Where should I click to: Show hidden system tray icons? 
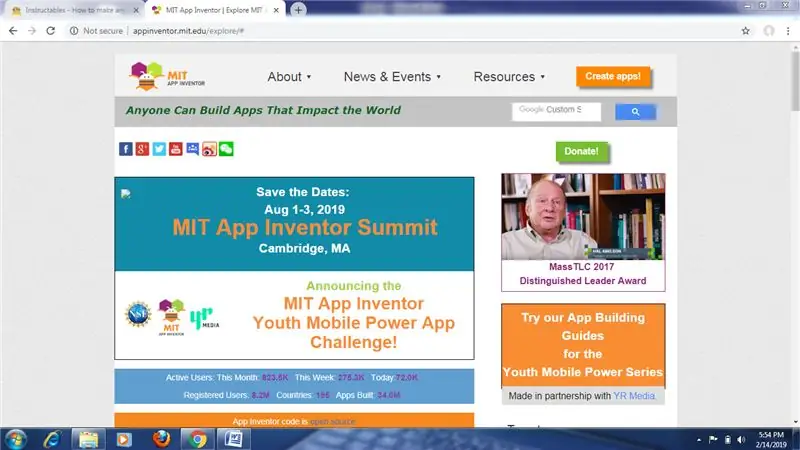698,440
